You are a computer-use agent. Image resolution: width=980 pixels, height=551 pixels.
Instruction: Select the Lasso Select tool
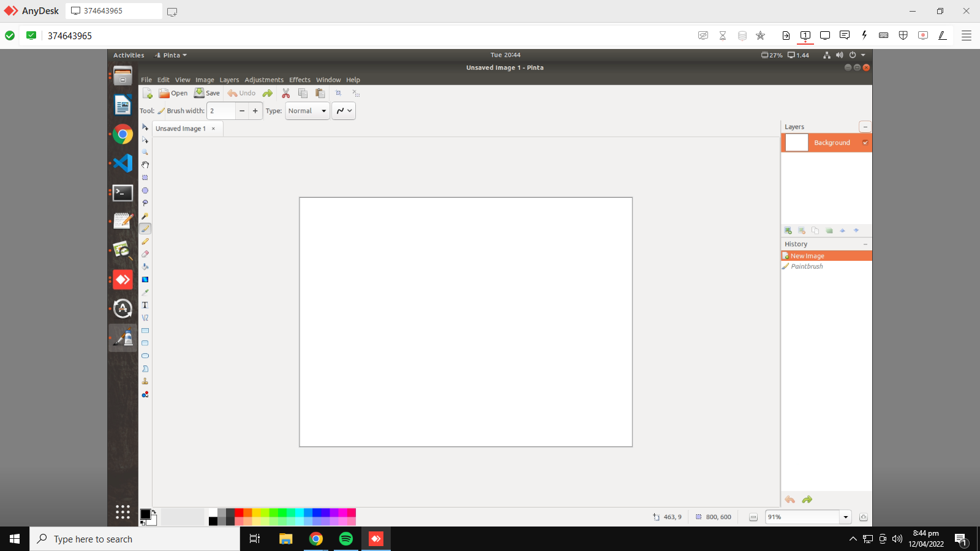point(145,203)
